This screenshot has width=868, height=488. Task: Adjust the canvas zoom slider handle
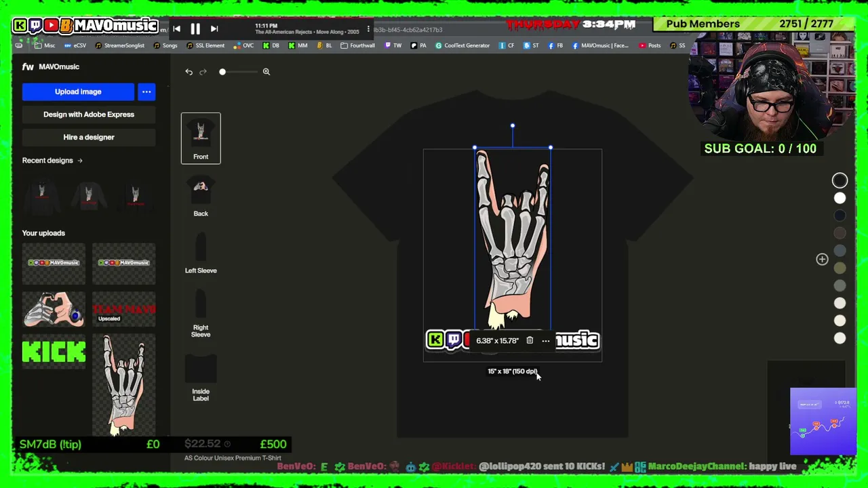click(222, 72)
